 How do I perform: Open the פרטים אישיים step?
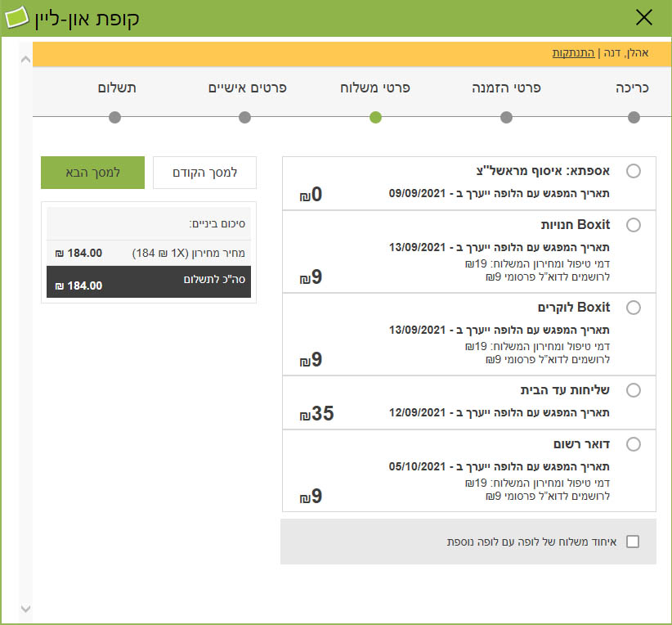point(247,88)
